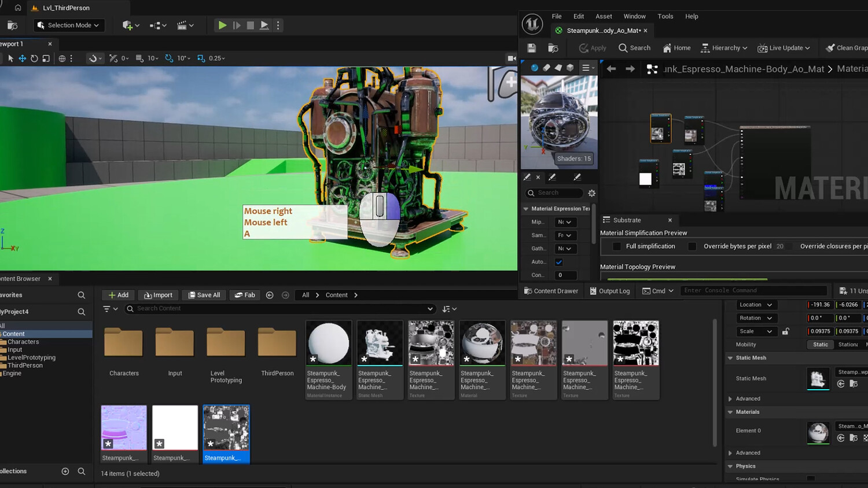Collapse the Materials section
The width and height of the screenshot is (868, 488).
pyautogui.click(x=730, y=412)
